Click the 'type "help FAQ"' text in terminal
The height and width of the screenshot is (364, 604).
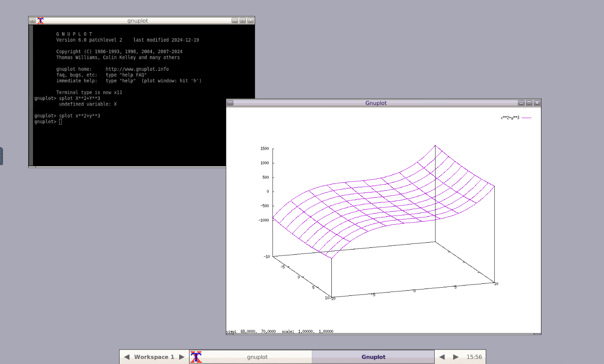coord(126,75)
